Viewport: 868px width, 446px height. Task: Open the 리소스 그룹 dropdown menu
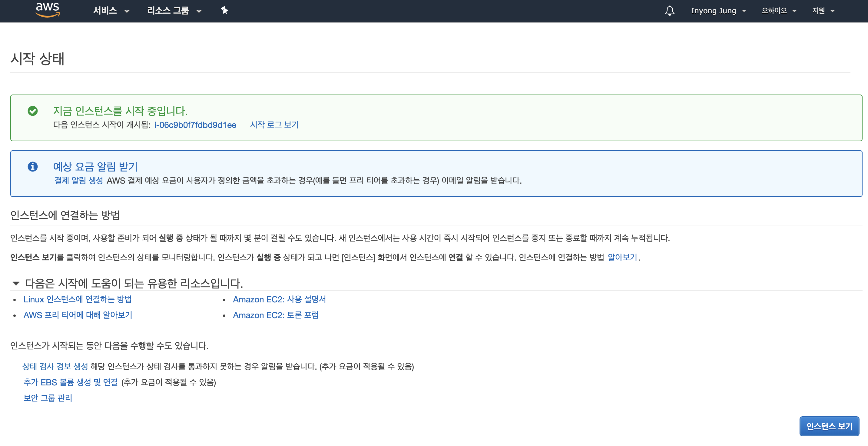(174, 11)
